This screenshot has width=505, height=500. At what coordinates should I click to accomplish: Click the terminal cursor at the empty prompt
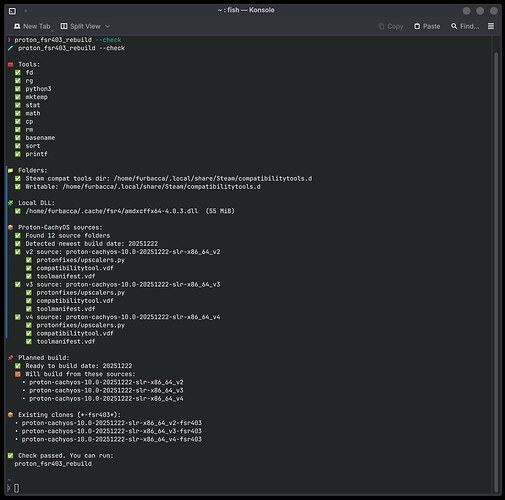click(x=16, y=488)
